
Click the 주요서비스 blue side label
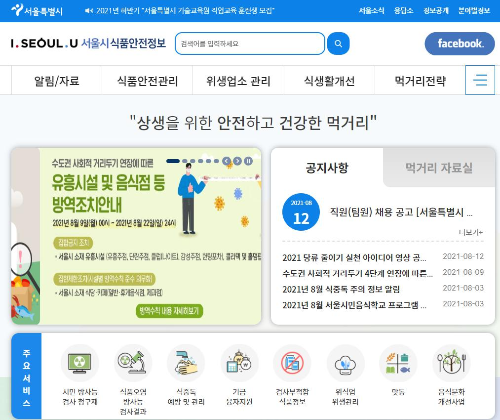(26, 376)
